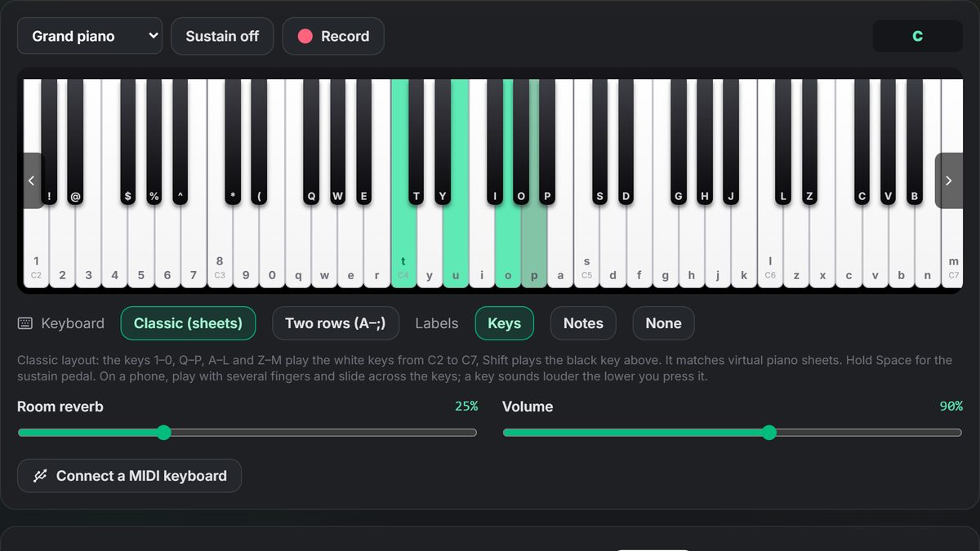Show Keys labels on the piano
The image size is (980, 551).
click(x=504, y=323)
